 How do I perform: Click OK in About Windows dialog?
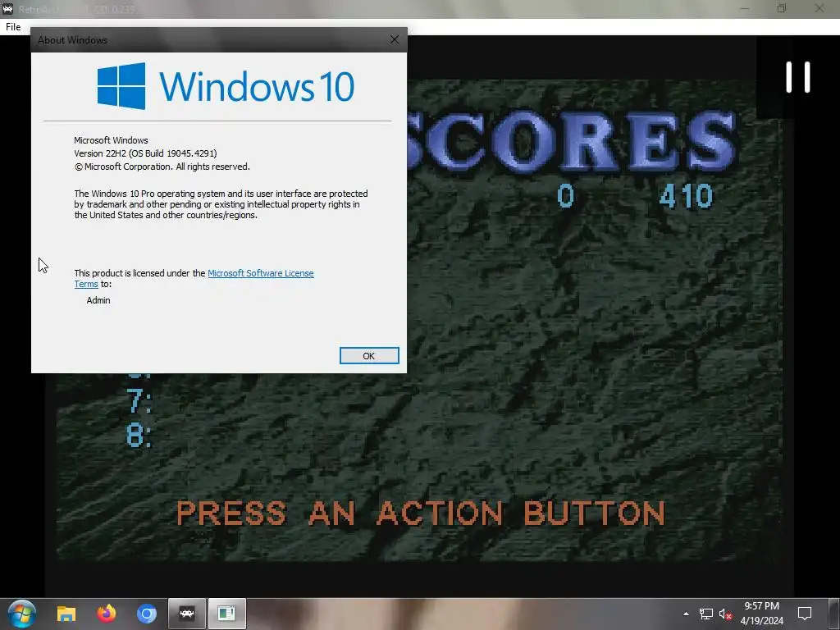[369, 356]
